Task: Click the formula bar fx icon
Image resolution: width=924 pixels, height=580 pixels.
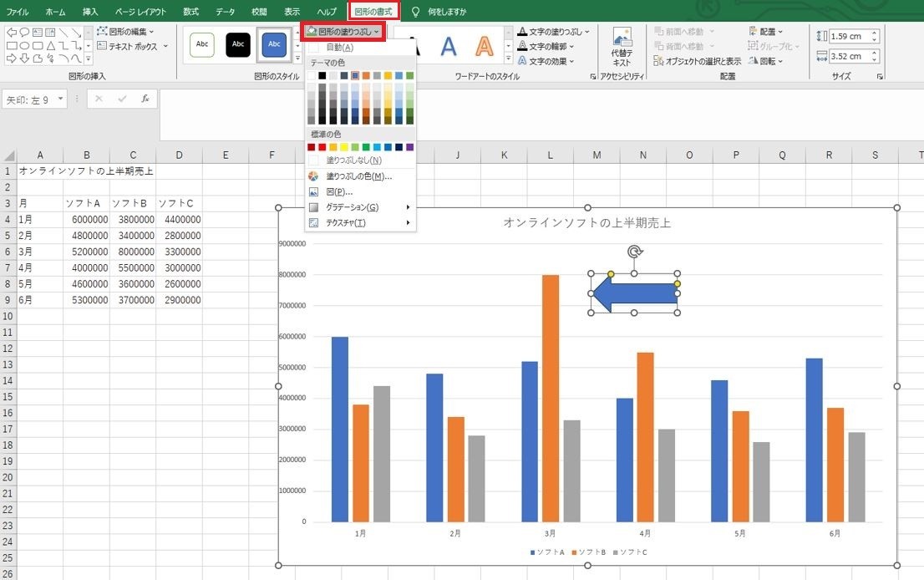Action: pos(145,99)
